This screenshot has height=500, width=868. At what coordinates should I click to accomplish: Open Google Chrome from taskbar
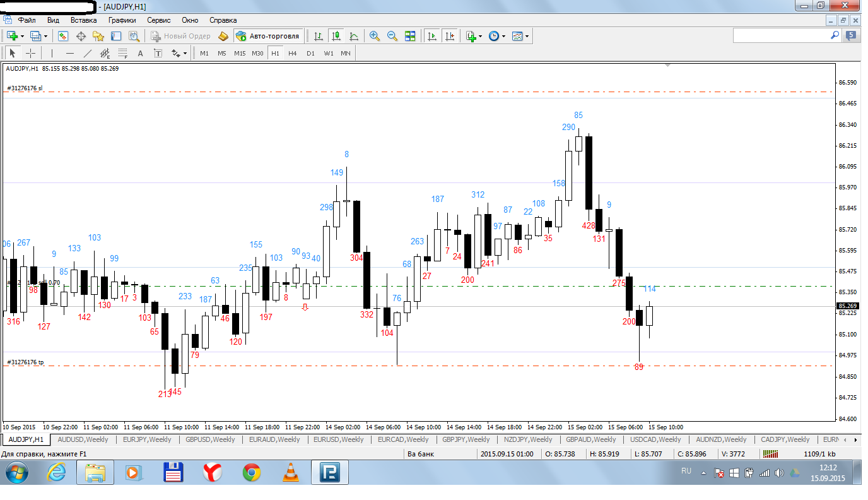click(x=252, y=472)
